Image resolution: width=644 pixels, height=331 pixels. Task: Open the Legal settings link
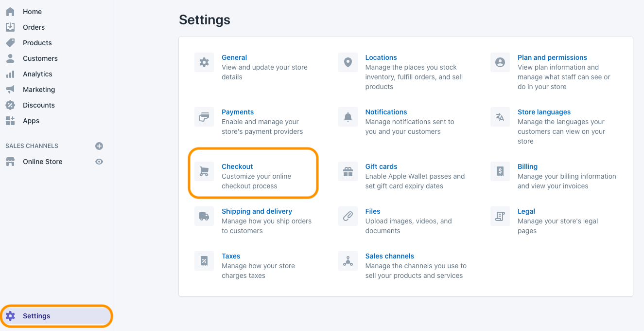526,211
